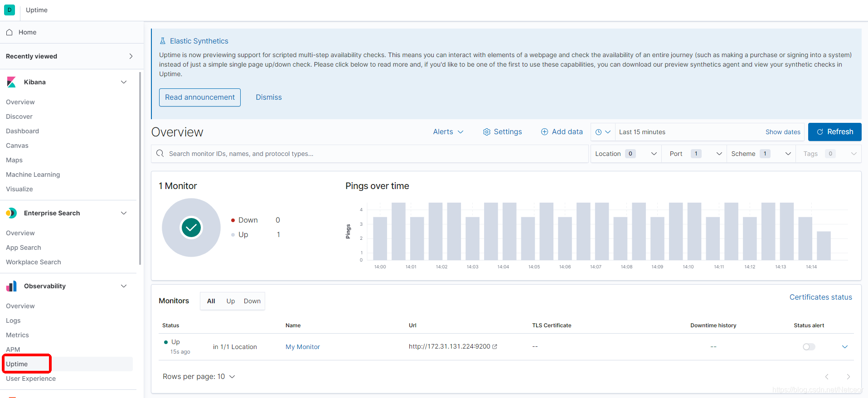Open the Location filter dropdown
868x398 pixels.
(626, 154)
